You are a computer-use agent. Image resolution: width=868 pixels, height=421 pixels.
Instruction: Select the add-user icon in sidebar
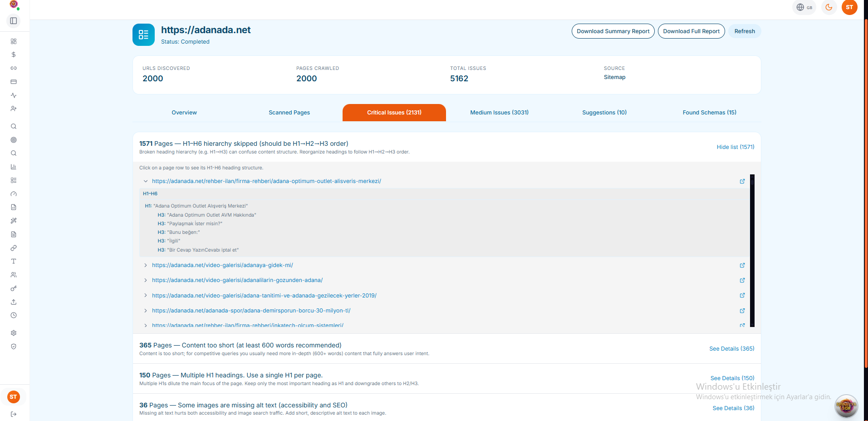coord(14,109)
